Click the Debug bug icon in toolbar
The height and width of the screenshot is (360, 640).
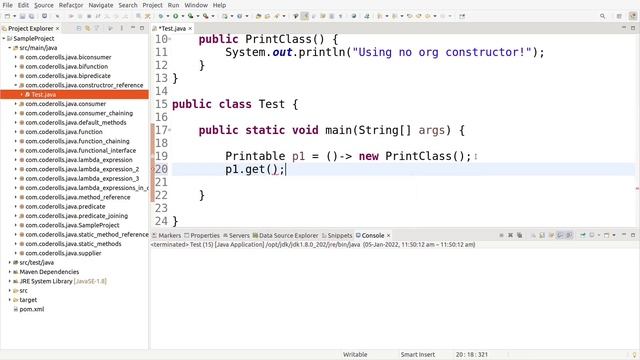[x=161, y=16]
